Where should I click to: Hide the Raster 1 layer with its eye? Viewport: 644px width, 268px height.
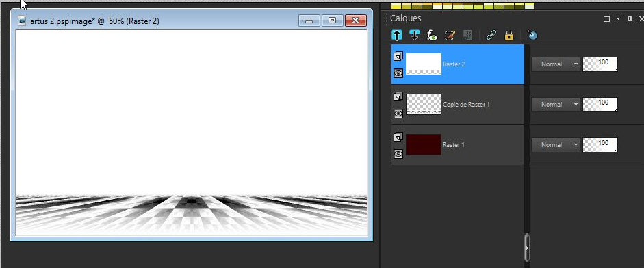(x=398, y=154)
